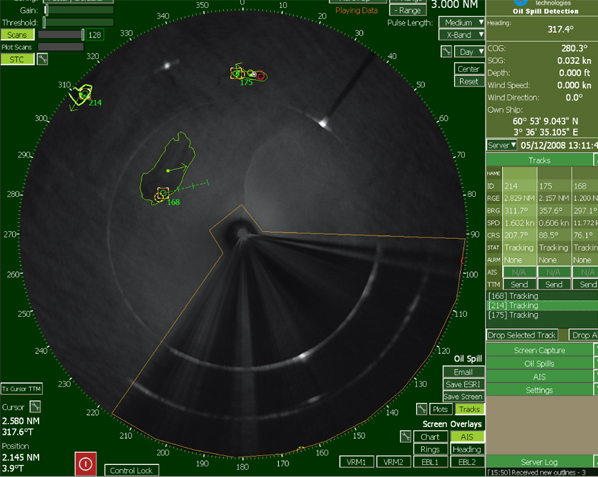Open the Pulse Length Medium dropdown
The height and width of the screenshot is (477, 598).
(461, 22)
